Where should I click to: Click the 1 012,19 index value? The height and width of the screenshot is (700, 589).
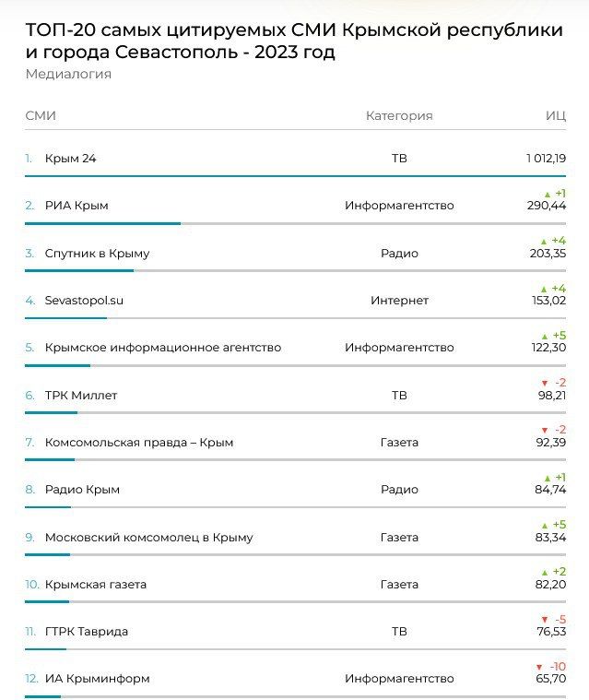[546, 159]
